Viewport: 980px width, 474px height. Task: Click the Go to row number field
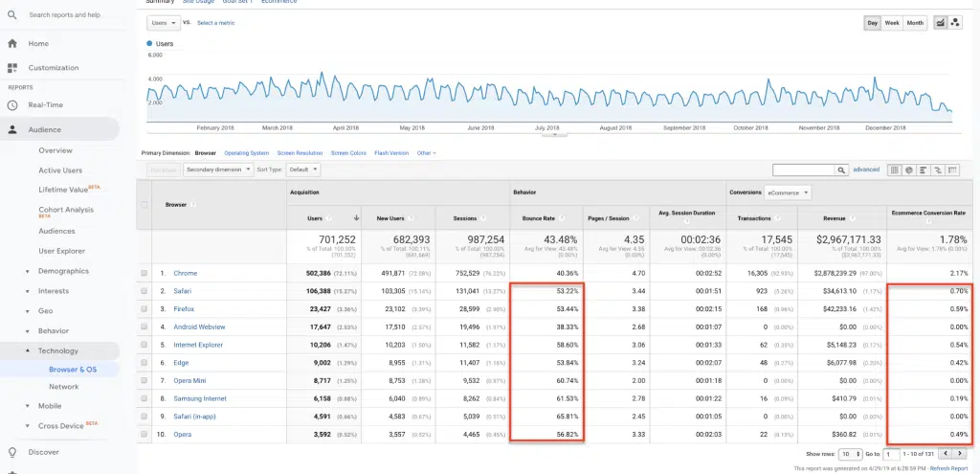892,453
